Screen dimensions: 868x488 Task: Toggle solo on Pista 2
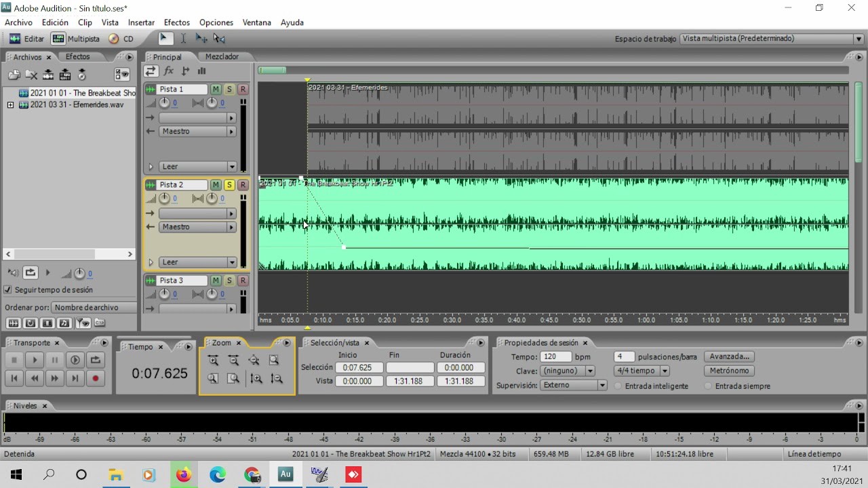229,185
